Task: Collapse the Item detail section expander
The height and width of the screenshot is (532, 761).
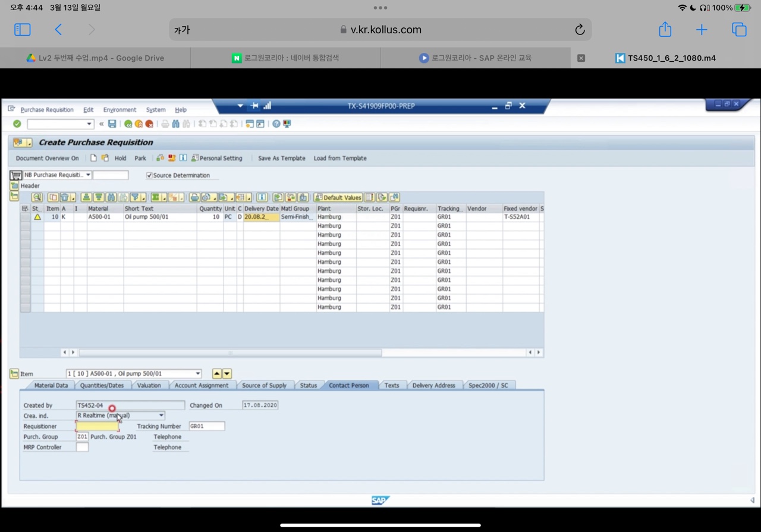Action: pos(14,374)
